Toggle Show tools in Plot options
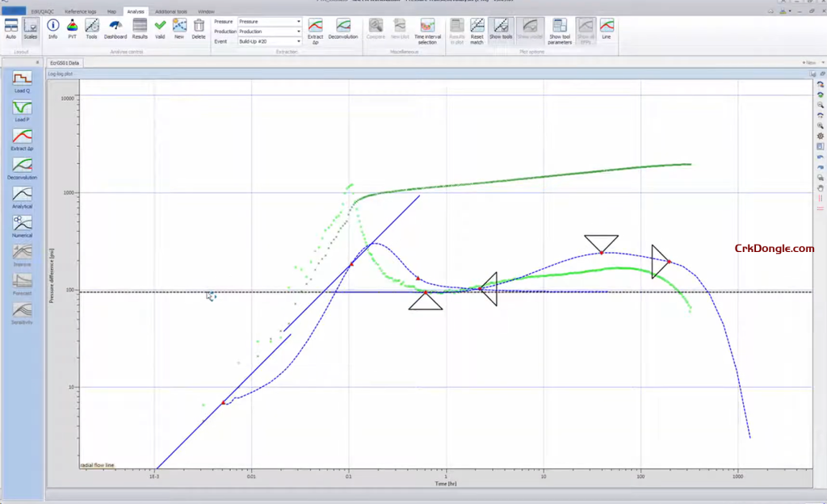The height and width of the screenshot is (504, 827). pyautogui.click(x=501, y=31)
